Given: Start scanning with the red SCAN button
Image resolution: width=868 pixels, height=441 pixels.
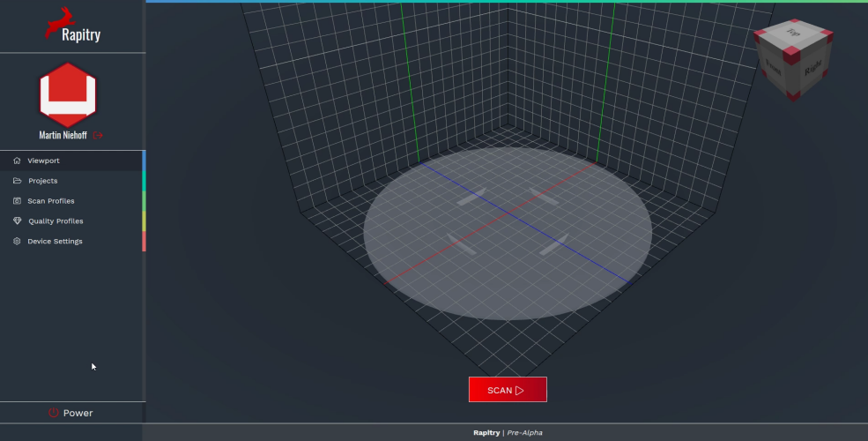Looking at the screenshot, I should coord(508,390).
